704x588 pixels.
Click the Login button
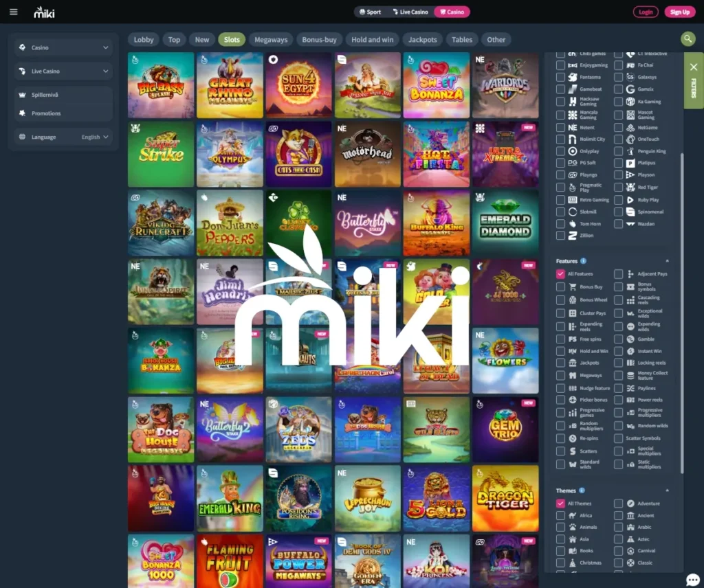646,12
